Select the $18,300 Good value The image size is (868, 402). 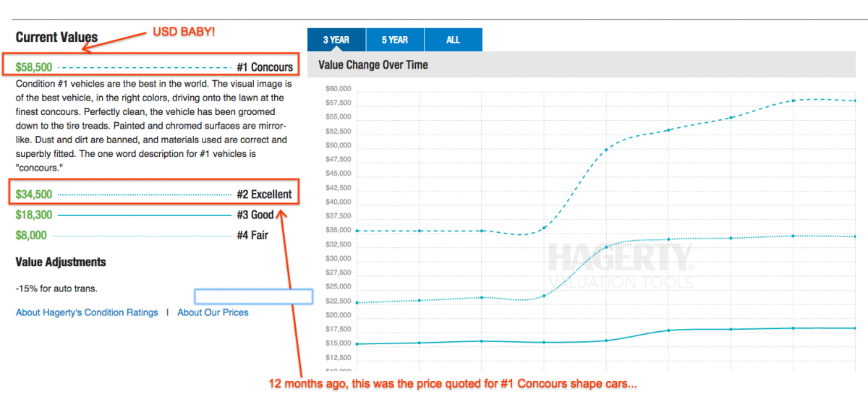(x=34, y=215)
